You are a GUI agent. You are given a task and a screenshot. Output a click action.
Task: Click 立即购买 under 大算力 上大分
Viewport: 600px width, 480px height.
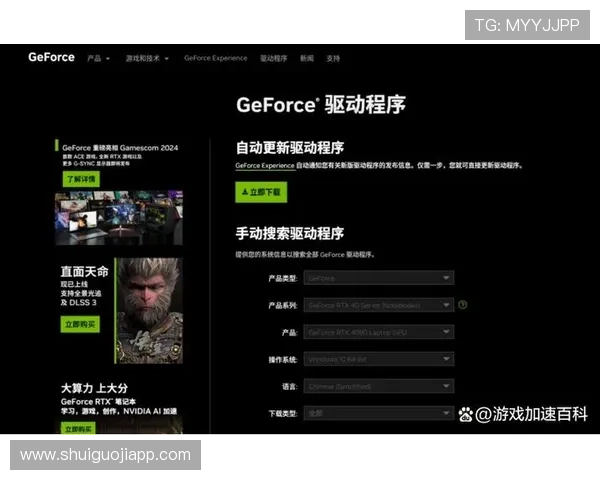(78, 428)
